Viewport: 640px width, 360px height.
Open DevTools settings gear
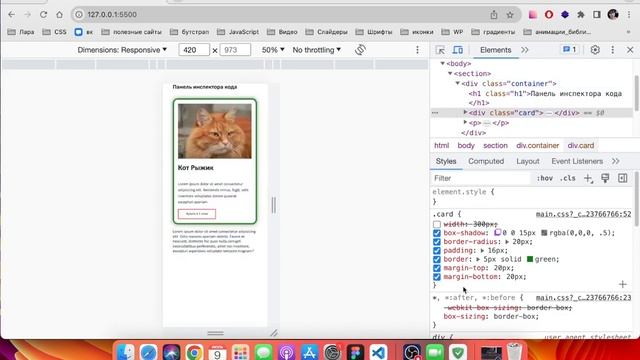point(595,50)
